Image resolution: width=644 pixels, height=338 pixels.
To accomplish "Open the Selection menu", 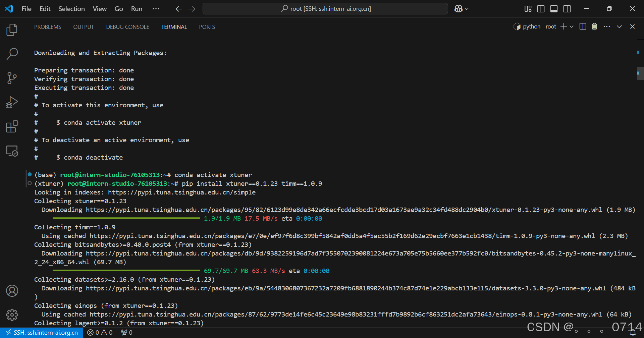I will pyautogui.click(x=71, y=9).
